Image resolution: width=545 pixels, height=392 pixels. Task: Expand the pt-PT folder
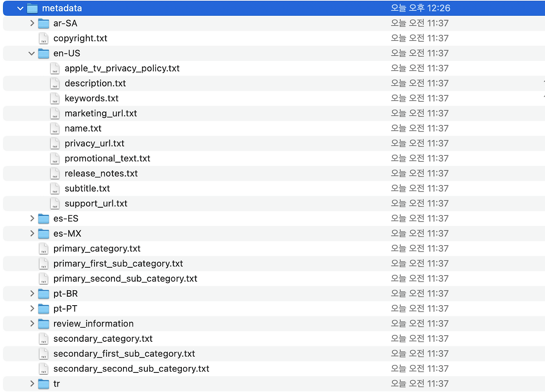coord(32,308)
